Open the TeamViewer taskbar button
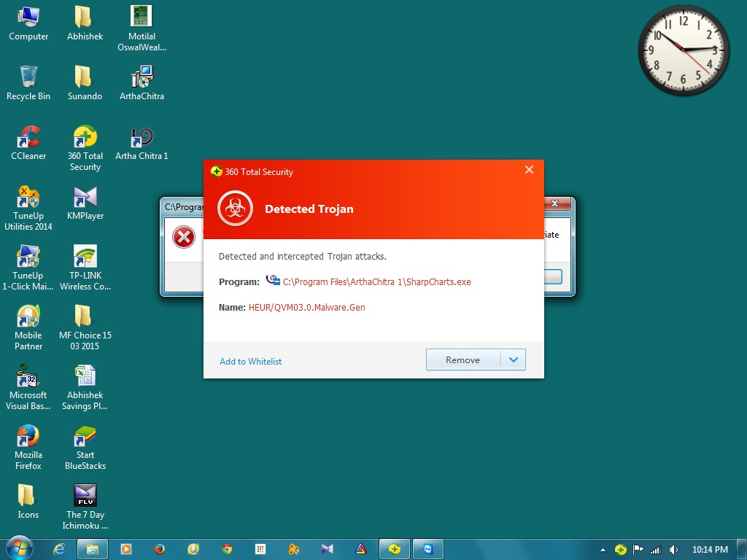 427,549
